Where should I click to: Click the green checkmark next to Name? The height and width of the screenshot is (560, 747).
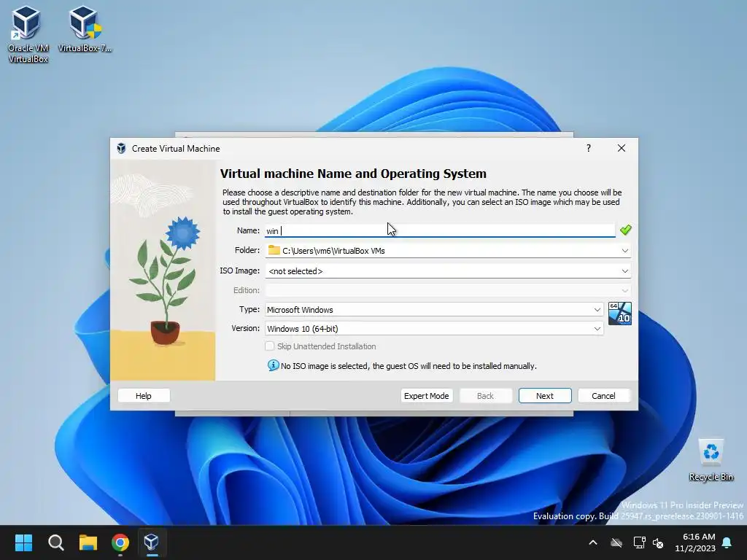click(x=625, y=230)
